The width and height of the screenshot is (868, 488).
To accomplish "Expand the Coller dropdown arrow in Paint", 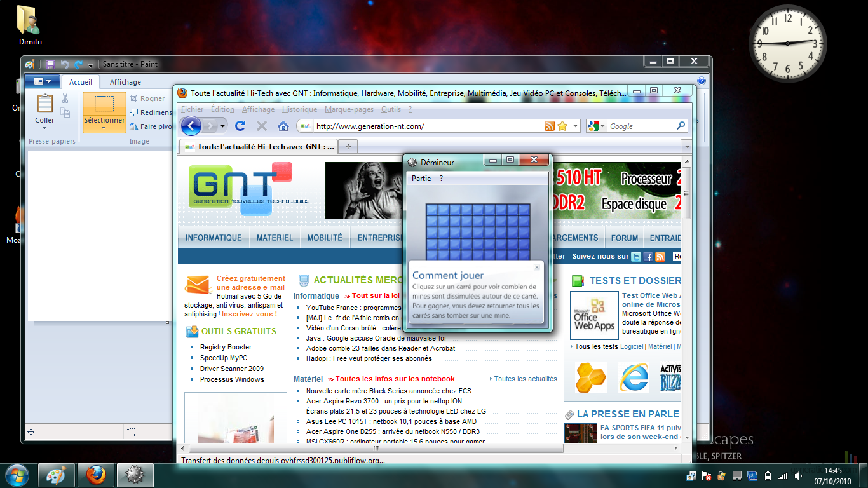I will point(44,128).
